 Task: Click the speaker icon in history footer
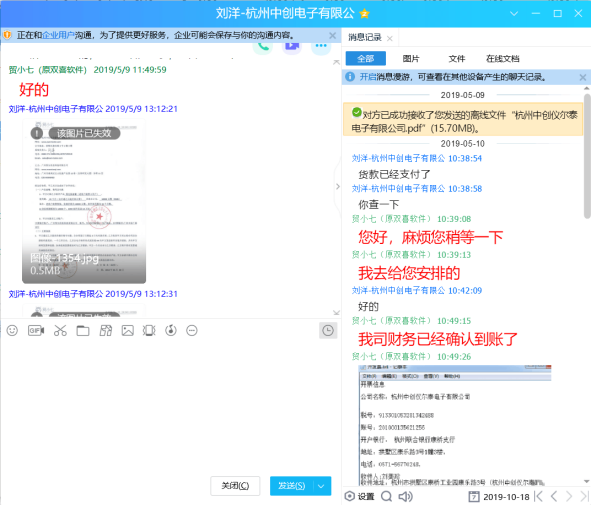(x=405, y=497)
